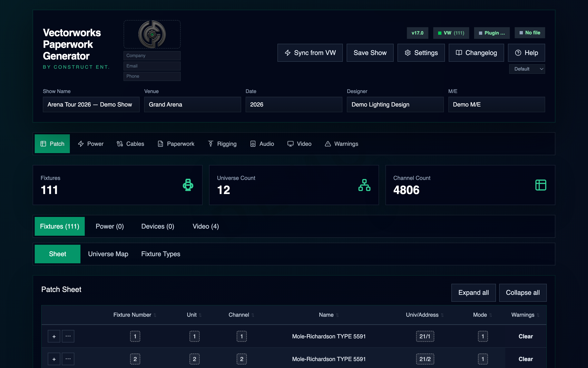Expand fixture row 2 with the plus button

tap(54, 359)
